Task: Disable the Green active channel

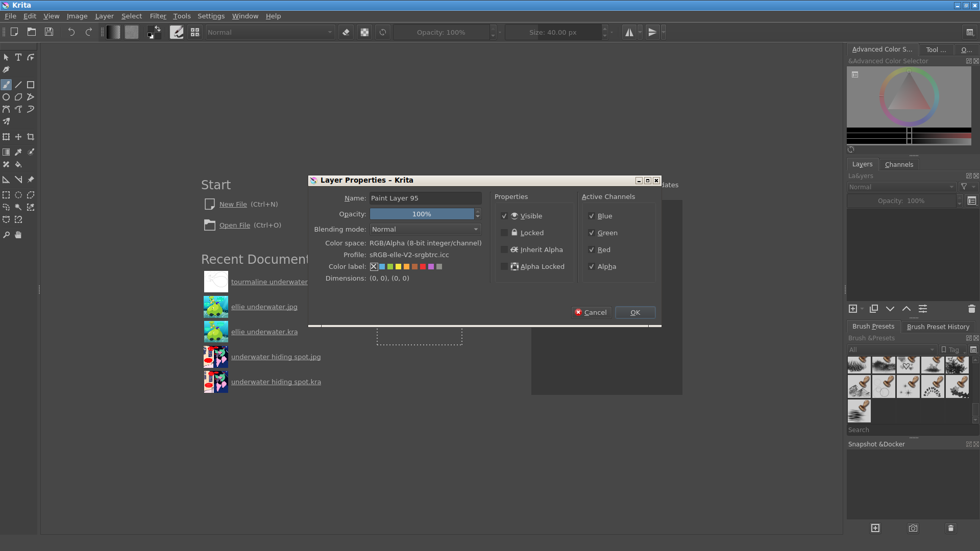Action: point(592,233)
